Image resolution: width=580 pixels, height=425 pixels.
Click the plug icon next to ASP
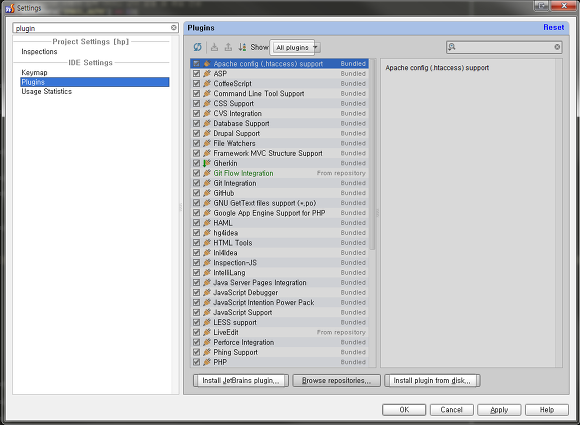click(x=207, y=74)
